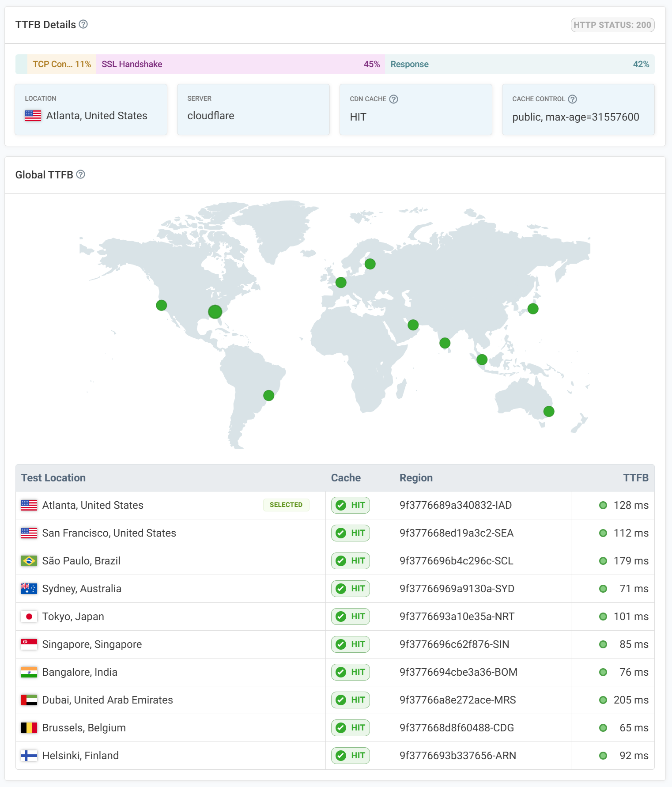Click region 9f37766969a9130a-SYD
This screenshot has height=787, width=672.
(457, 589)
